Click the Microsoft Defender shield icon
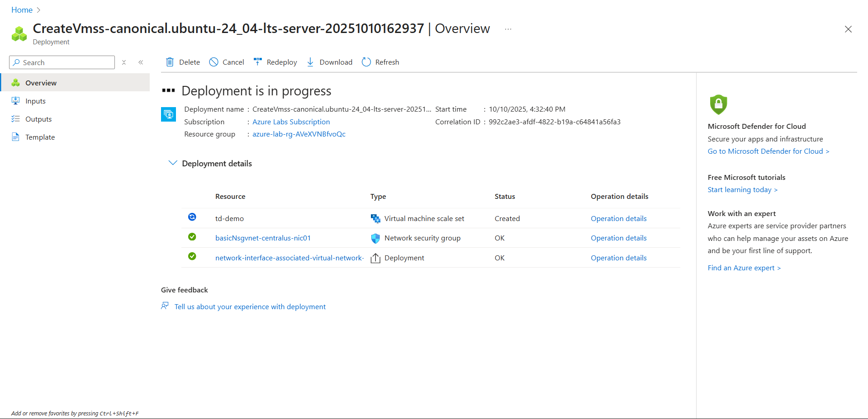This screenshot has width=868, height=419. click(x=718, y=104)
